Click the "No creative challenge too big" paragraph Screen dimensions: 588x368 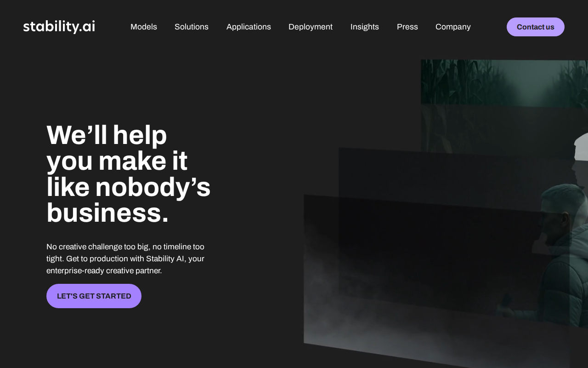125,259
